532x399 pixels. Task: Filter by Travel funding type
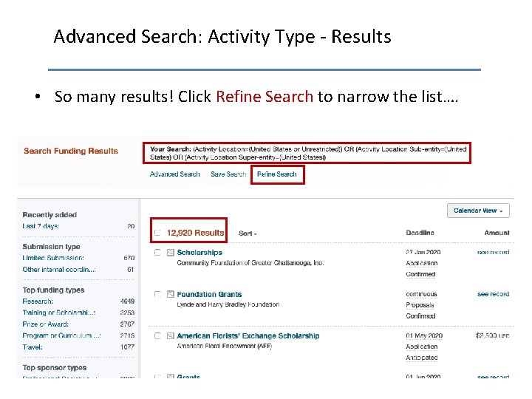click(x=33, y=347)
